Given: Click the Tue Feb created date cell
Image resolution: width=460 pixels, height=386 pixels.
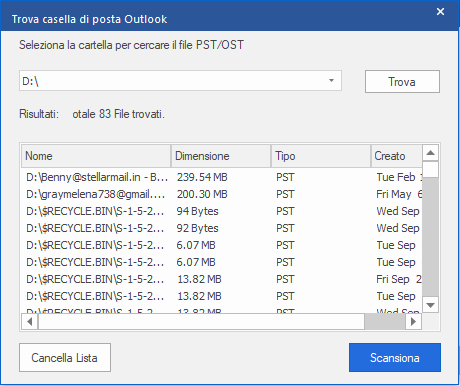Looking at the screenshot, I should click(399, 177).
